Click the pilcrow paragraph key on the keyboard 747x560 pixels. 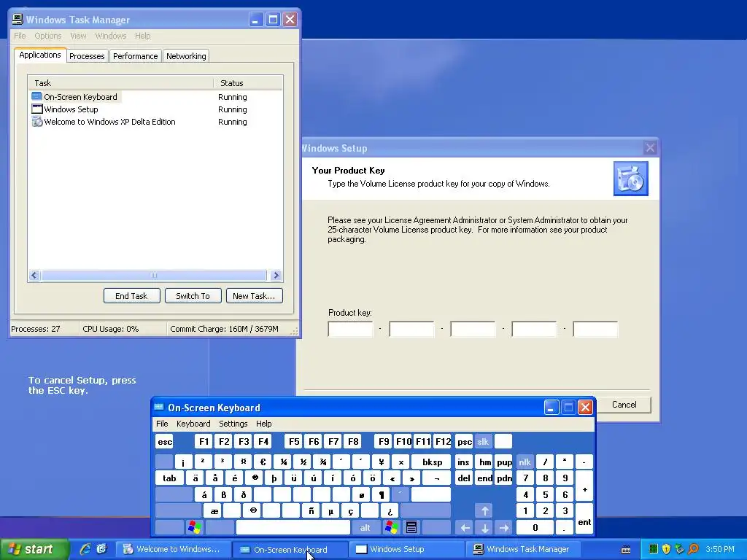tap(381, 495)
